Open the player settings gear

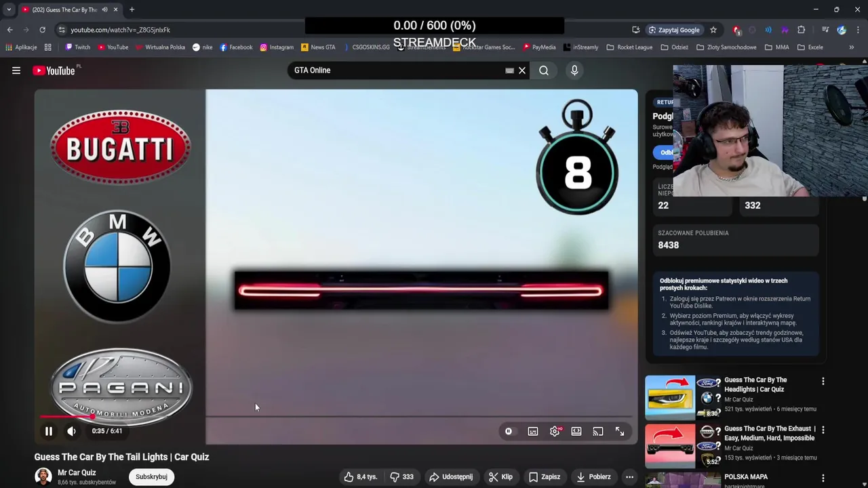click(x=555, y=431)
